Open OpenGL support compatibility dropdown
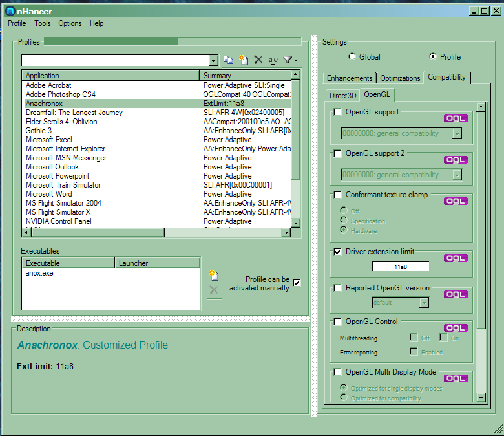 pyautogui.click(x=457, y=133)
